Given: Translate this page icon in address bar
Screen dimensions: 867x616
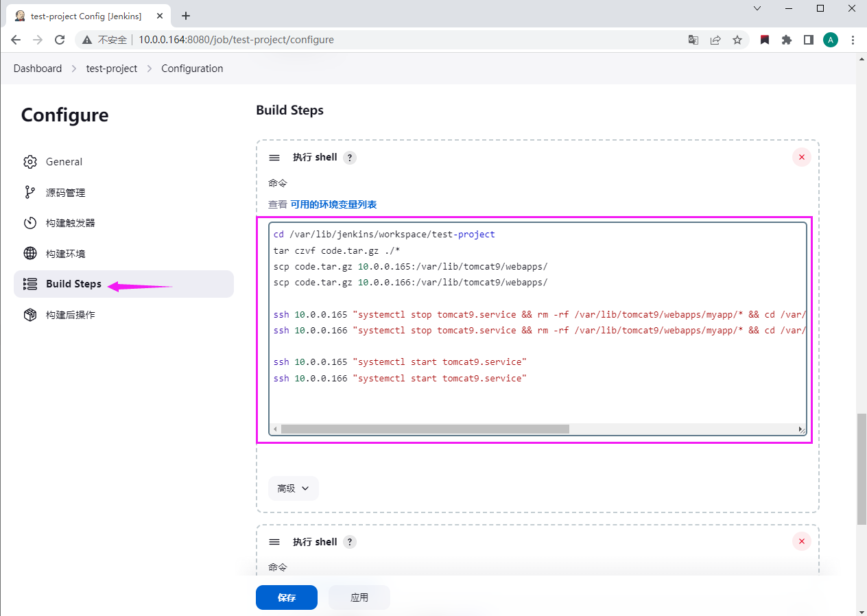Looking at the screenshot, I should click(x=693, y=40).
